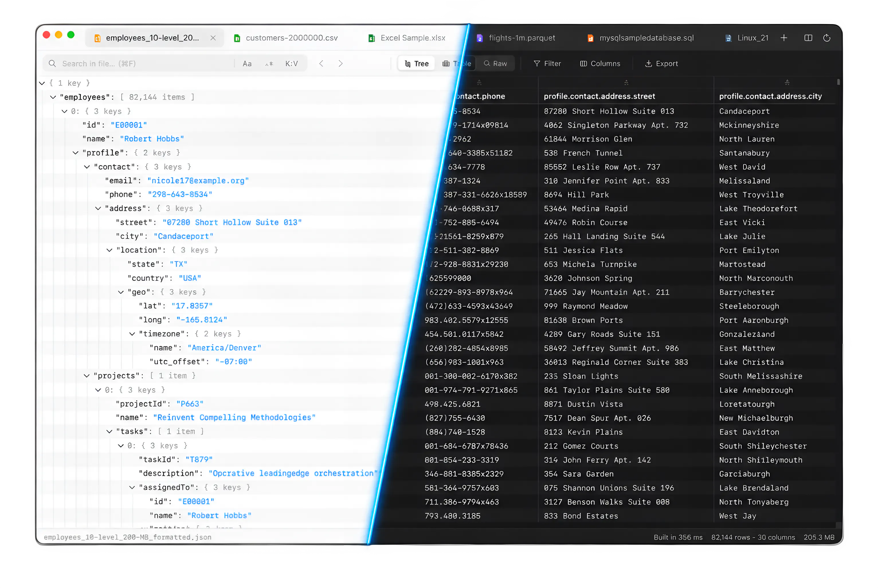Select name value "Reinvent Compelling Methodologies"

tap(234, 418)
